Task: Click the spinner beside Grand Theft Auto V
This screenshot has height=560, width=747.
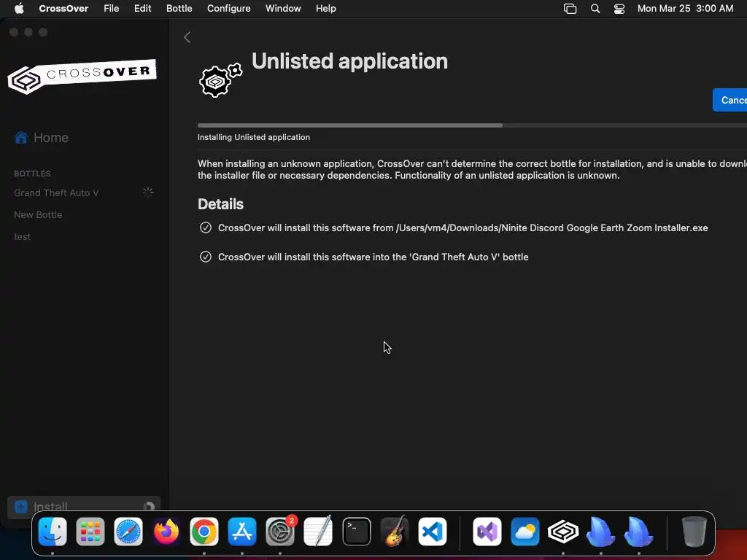Action: point(148,192)
